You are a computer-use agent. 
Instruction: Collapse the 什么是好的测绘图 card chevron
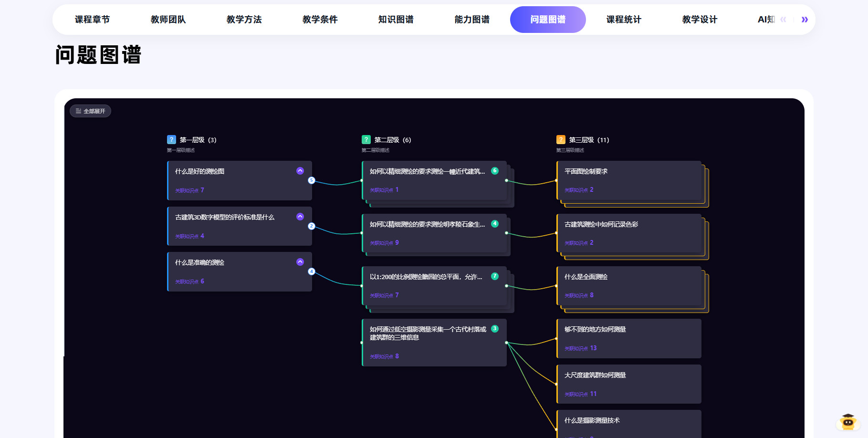300,171
